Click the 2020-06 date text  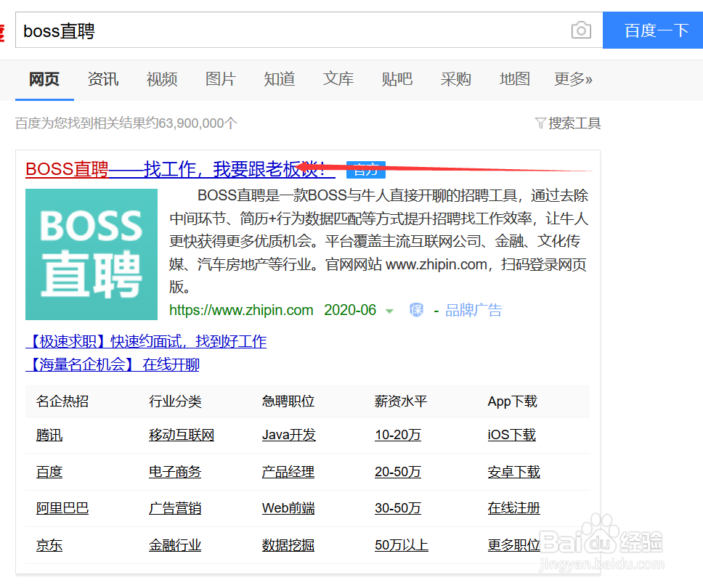(x=350, y=310)
